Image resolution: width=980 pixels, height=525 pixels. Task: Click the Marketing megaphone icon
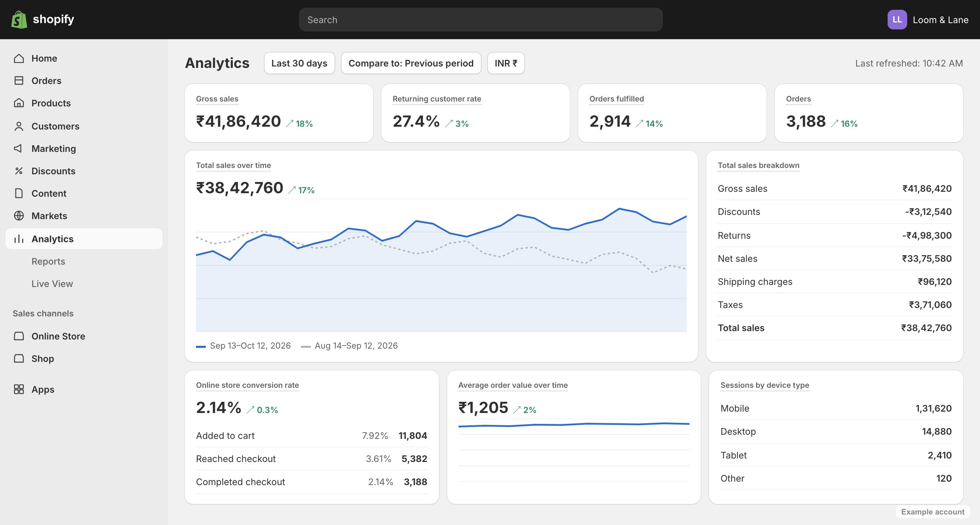[x=19, y=148]
